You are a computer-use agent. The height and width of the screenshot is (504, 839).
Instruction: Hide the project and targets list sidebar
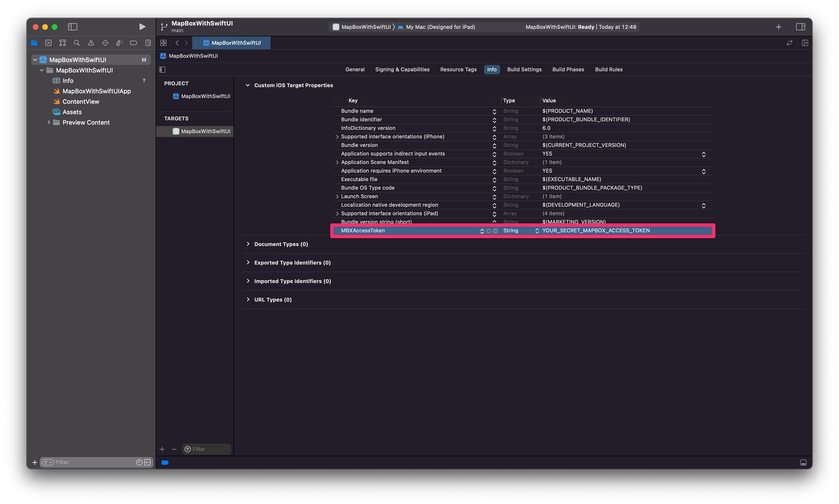162,70
